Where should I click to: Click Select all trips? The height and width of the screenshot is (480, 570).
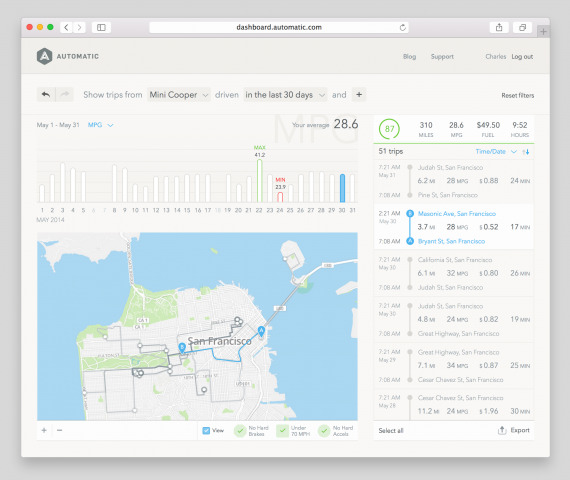(391, 431)
